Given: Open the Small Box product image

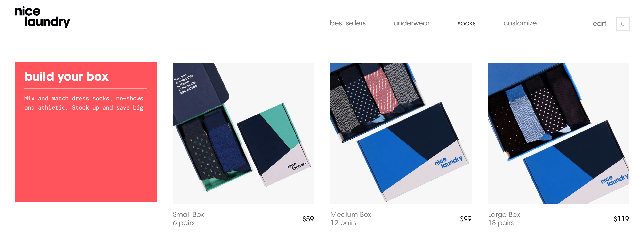Looking at the screenshot, I should coord(243,133).
